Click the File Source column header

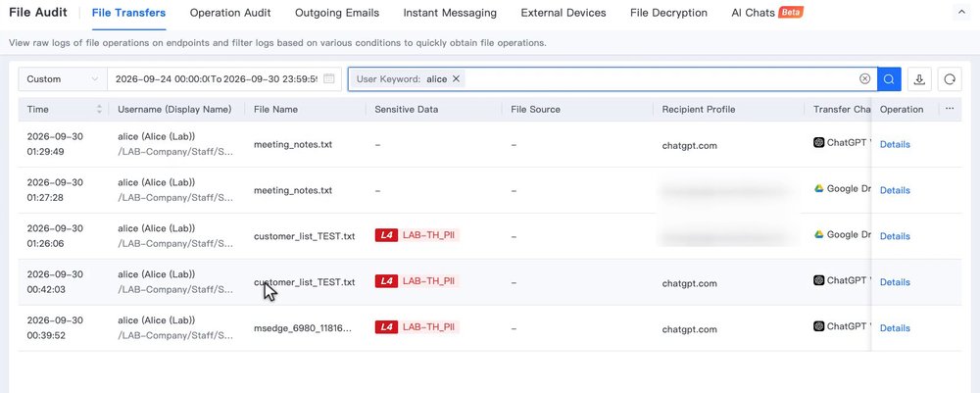point(536,110)
